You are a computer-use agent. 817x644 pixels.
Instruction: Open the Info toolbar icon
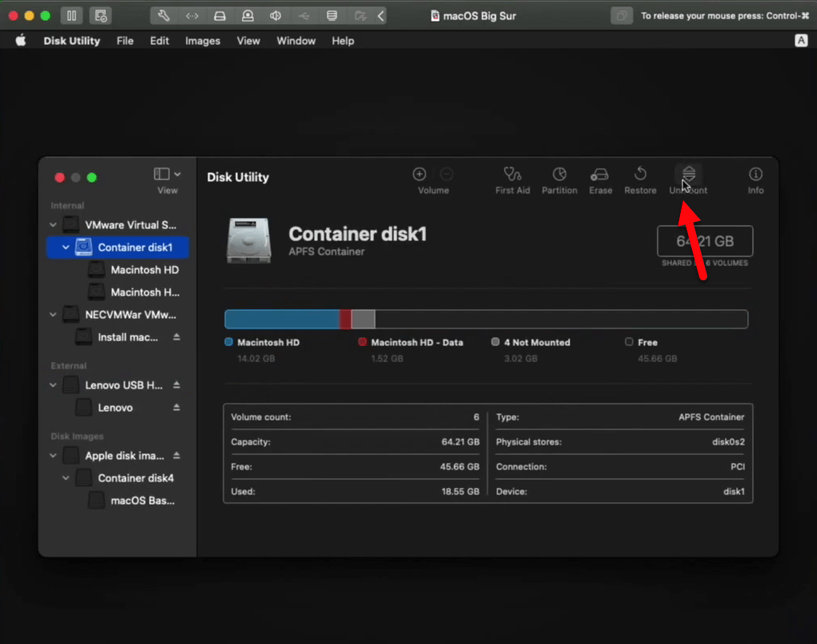pyautogui.click(x=755, y=174)
